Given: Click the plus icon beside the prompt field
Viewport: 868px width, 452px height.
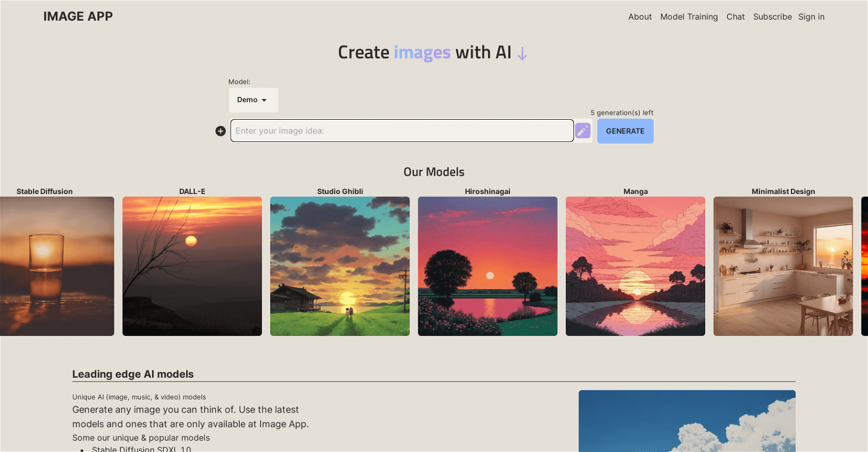Looking at the screenshot, I should [x=220, y=131].
